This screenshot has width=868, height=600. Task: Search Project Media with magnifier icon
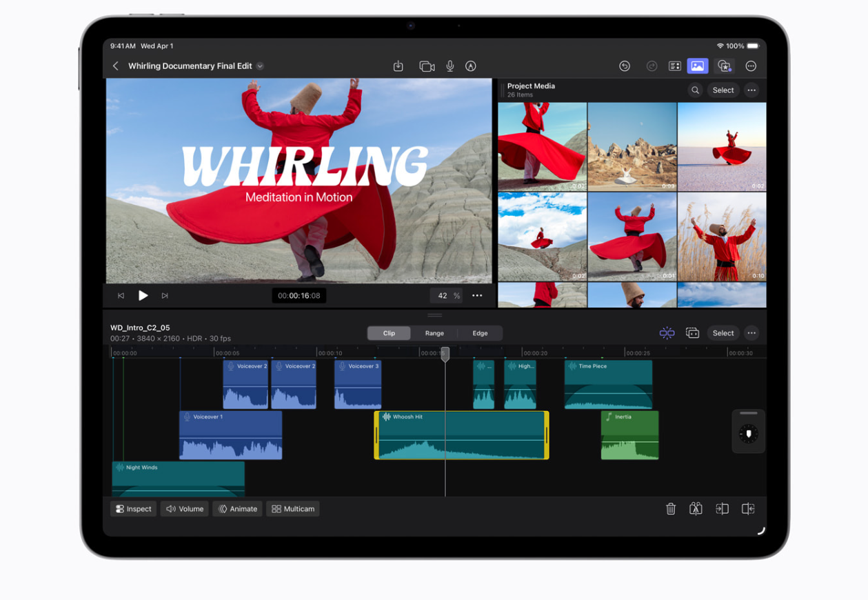click(x=695, y=90)
